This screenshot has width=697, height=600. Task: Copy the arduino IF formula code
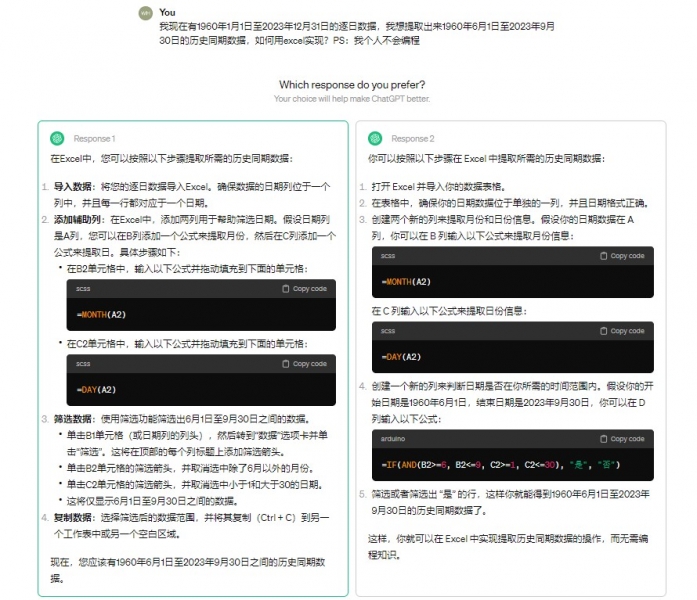pyautogui.click(x=621, y=439)
